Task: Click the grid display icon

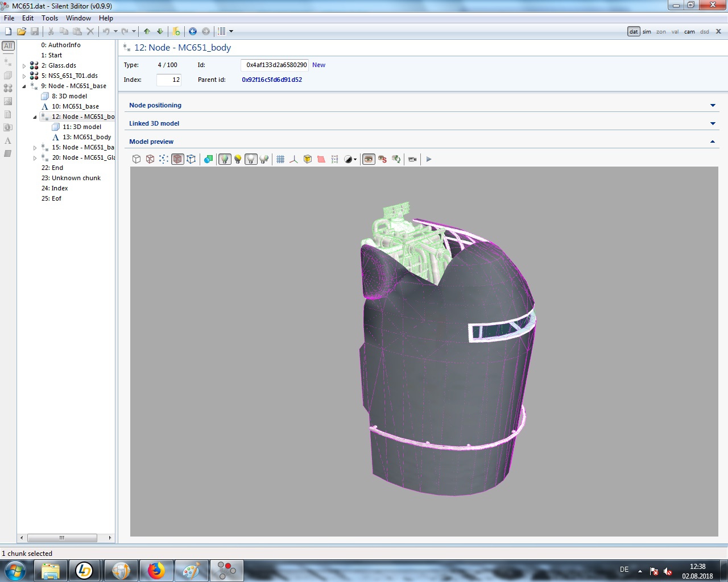Action: point(280,159)
